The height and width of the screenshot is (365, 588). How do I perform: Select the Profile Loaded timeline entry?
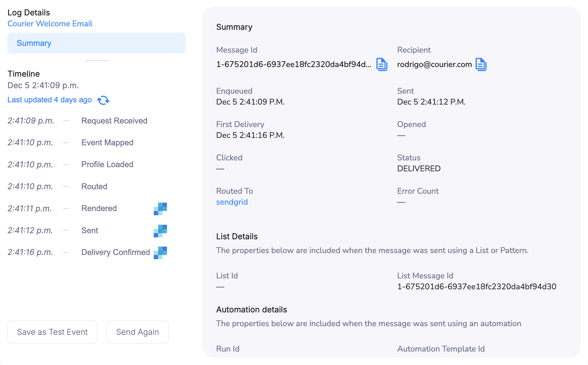(107, 164)
